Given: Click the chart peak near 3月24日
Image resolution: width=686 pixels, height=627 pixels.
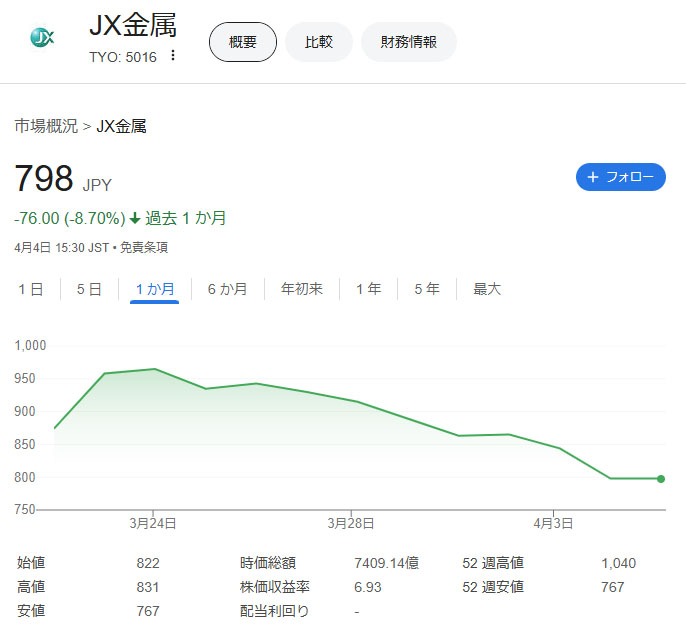Looking at the screenshot, I should click(x=153, y=369).
